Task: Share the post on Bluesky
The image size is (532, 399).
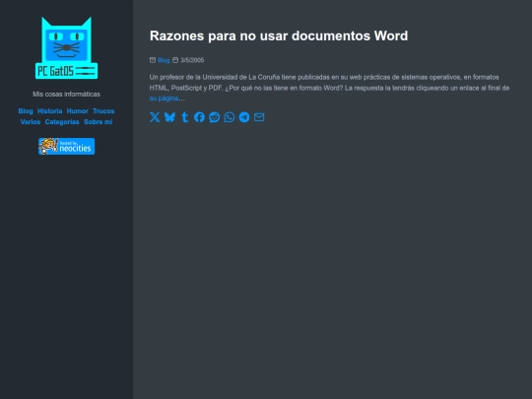Action: [x=169, y=117]
